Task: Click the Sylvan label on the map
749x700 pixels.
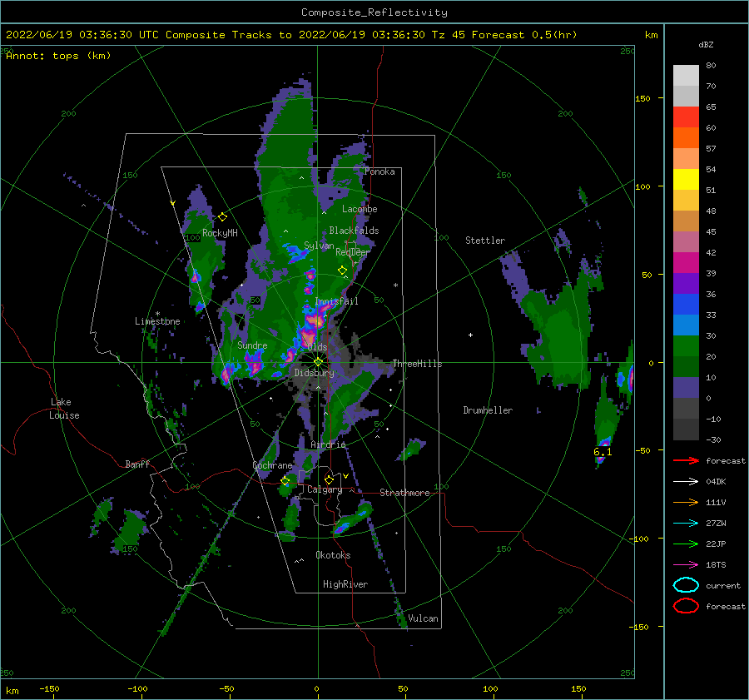Action: point(319,246)
